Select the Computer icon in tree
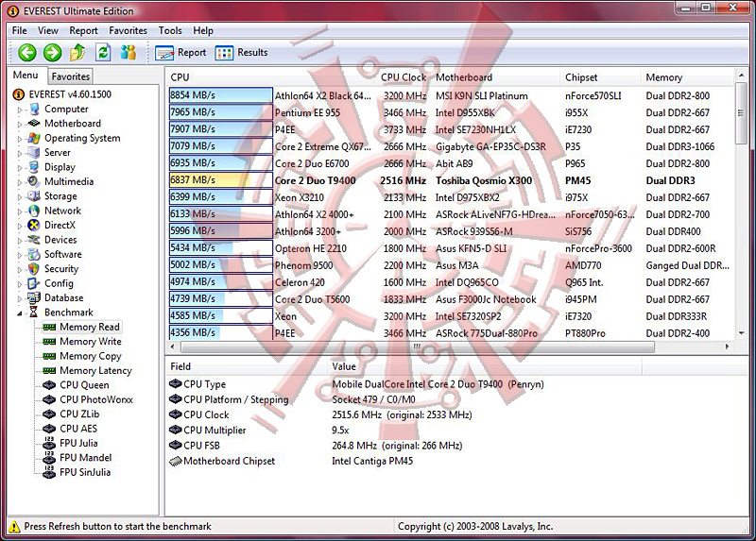 coord(34,110)
